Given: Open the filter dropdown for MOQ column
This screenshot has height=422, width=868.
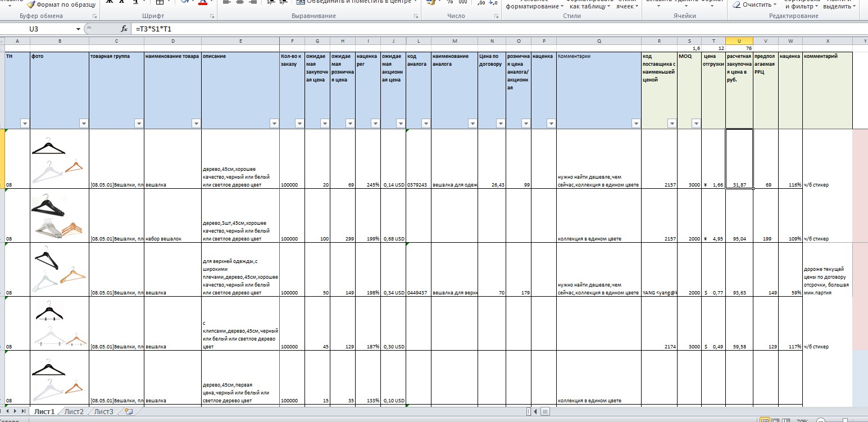Looking at the screenshot, I should coord(696,123).
